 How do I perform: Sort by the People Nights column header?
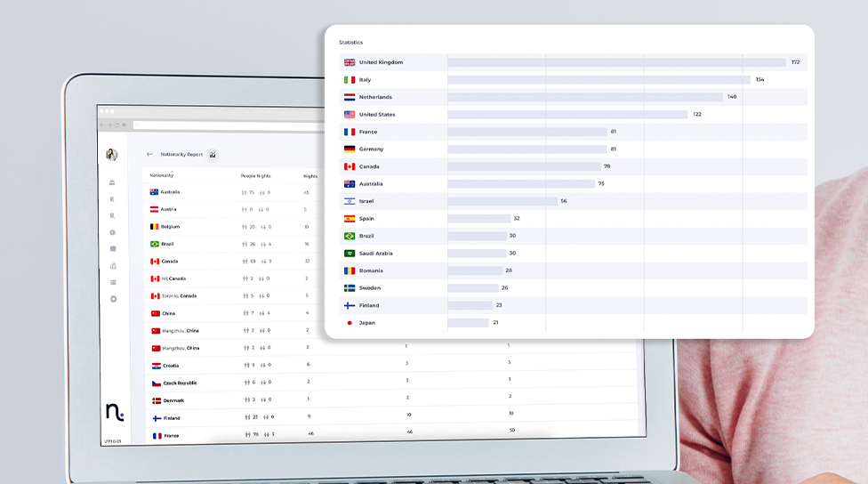256,176
